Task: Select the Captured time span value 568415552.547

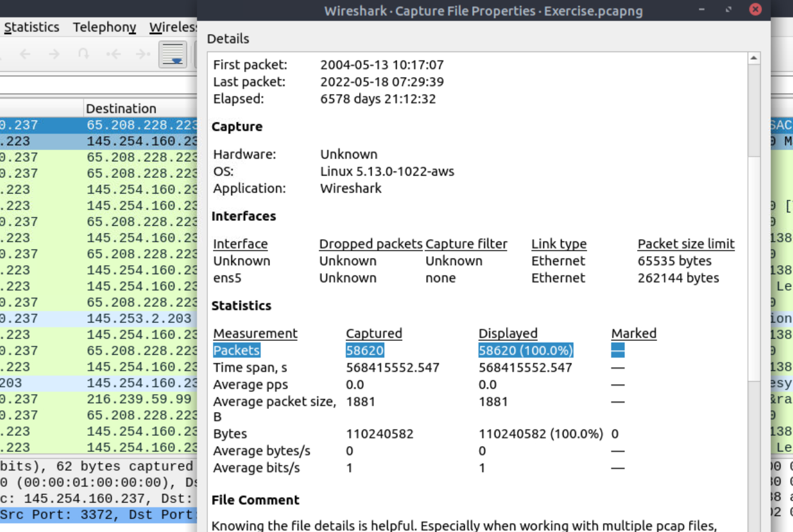Action: tap(393, 368)
